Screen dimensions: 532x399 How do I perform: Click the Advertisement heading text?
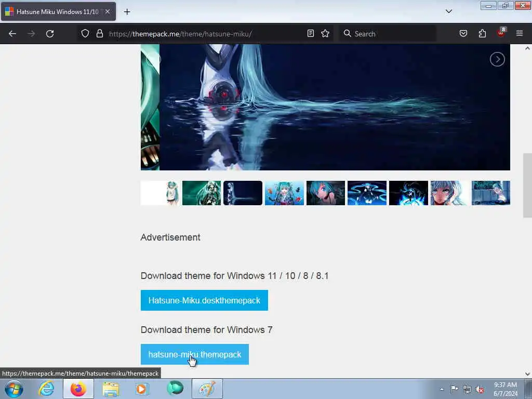coord(170,237)
